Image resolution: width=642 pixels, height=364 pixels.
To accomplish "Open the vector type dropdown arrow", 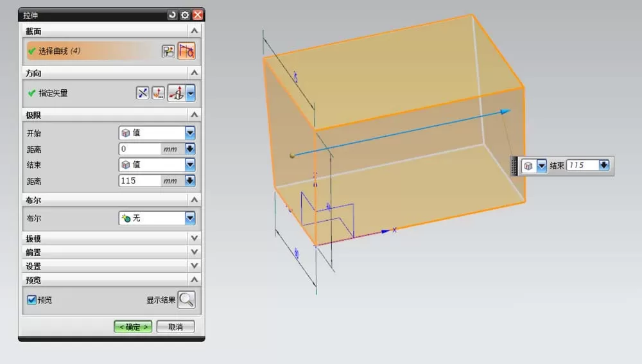I will click(191, 93).
